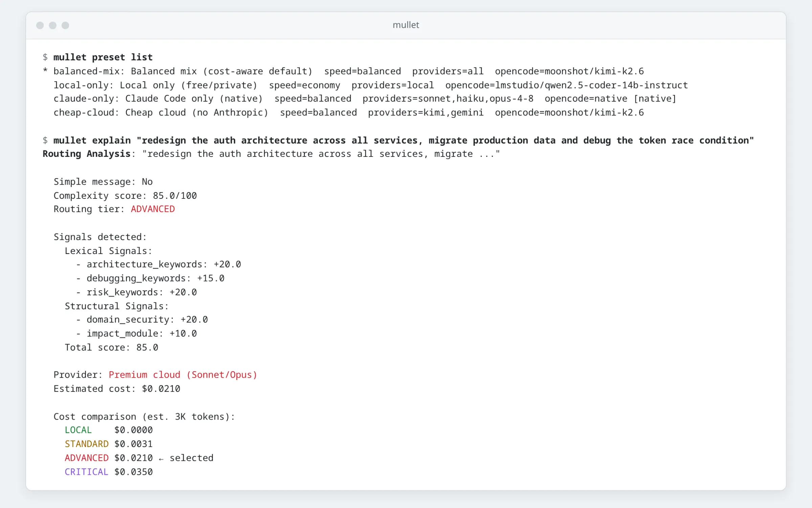Select the 'claude-only' preset line
The width and height of the screenshot is (812, 508).
365,99
